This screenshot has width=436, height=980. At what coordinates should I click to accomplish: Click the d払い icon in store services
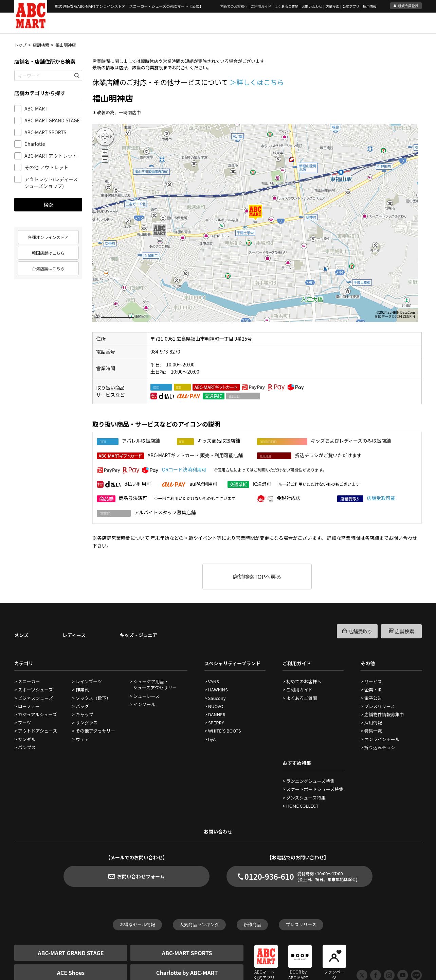[162, 396]
